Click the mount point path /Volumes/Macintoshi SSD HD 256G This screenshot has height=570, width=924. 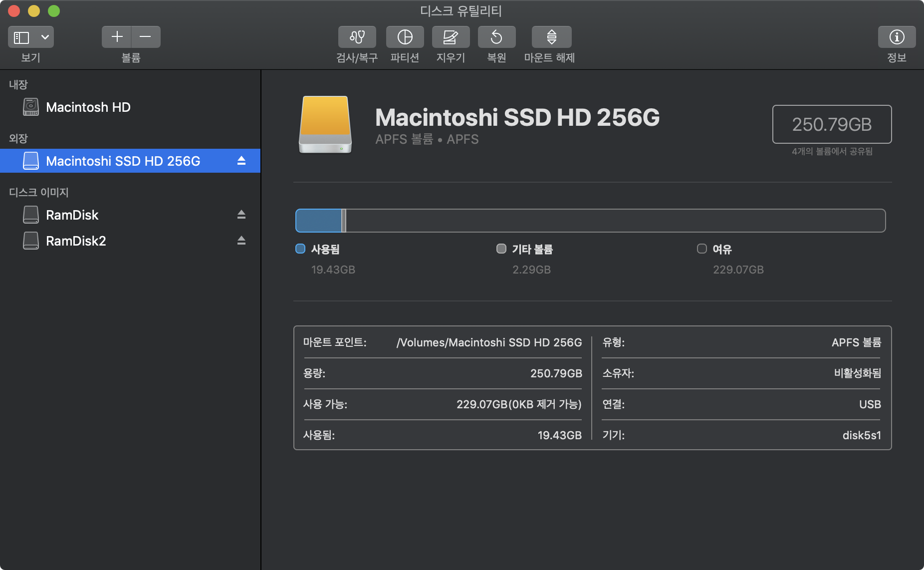click(x=489, y=342)
